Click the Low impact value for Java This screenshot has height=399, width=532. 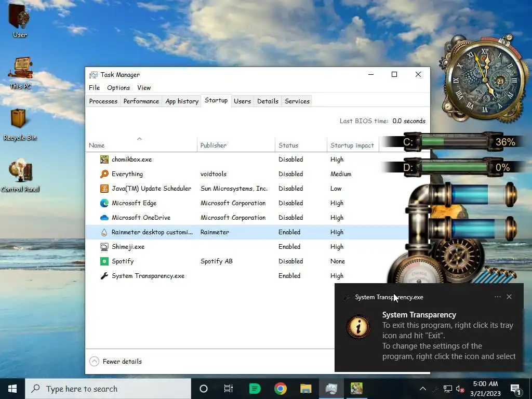pos(336,188)
